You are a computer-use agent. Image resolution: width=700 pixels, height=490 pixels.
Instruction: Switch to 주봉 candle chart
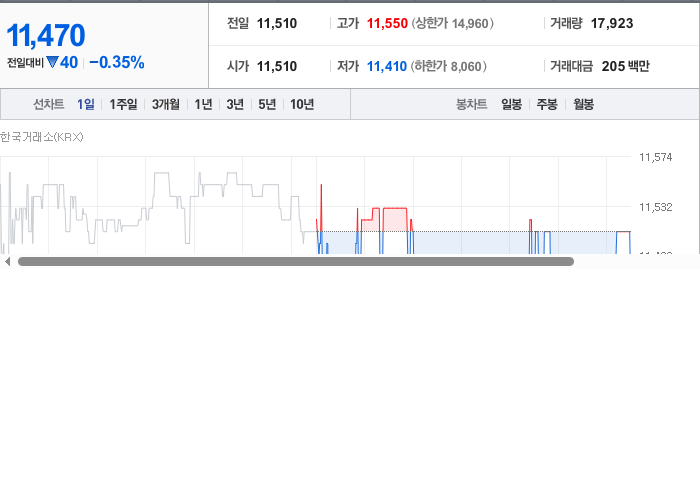(x=547, y=104)
